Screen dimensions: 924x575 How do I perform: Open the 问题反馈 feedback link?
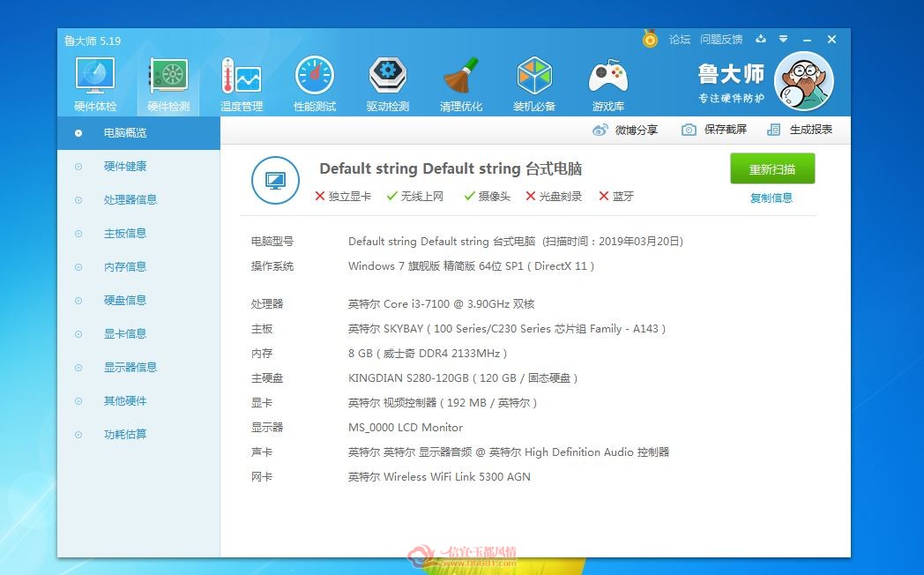coord(721,40)
